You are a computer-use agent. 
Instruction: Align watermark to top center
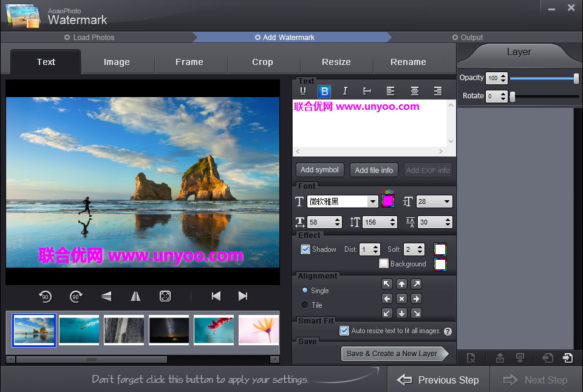click(x=401, y=284)
